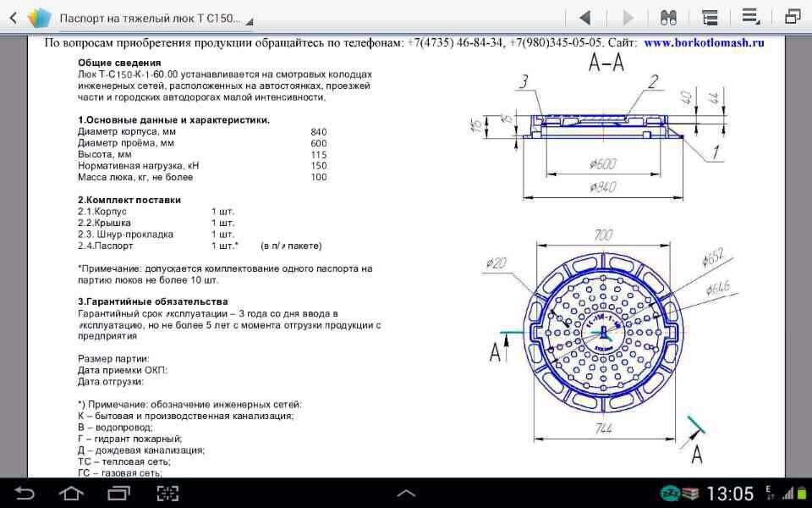
Task: Open the overflow menu lines icon
Action: coord(750,17)
